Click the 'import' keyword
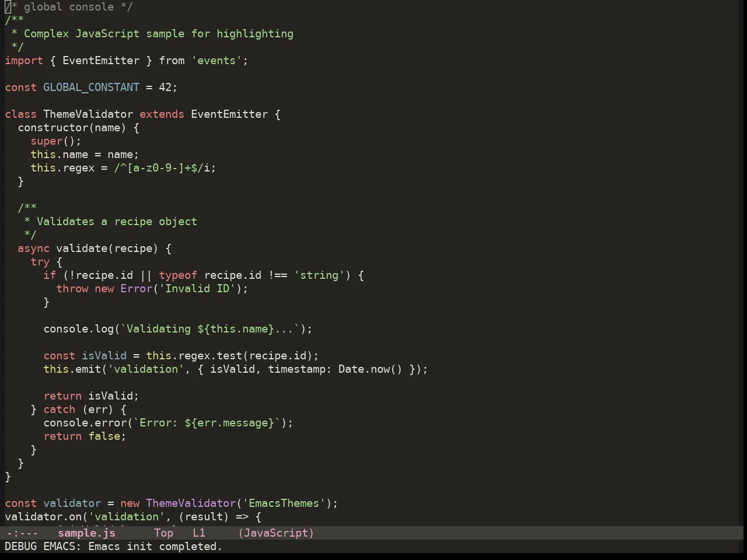 [24, 61]
